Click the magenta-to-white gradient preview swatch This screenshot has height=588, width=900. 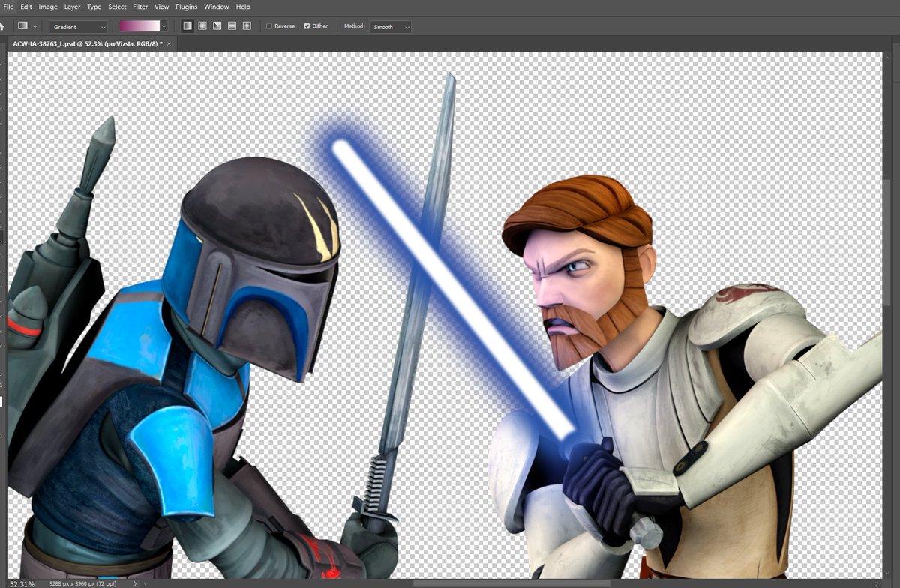(x=139, y=26)
